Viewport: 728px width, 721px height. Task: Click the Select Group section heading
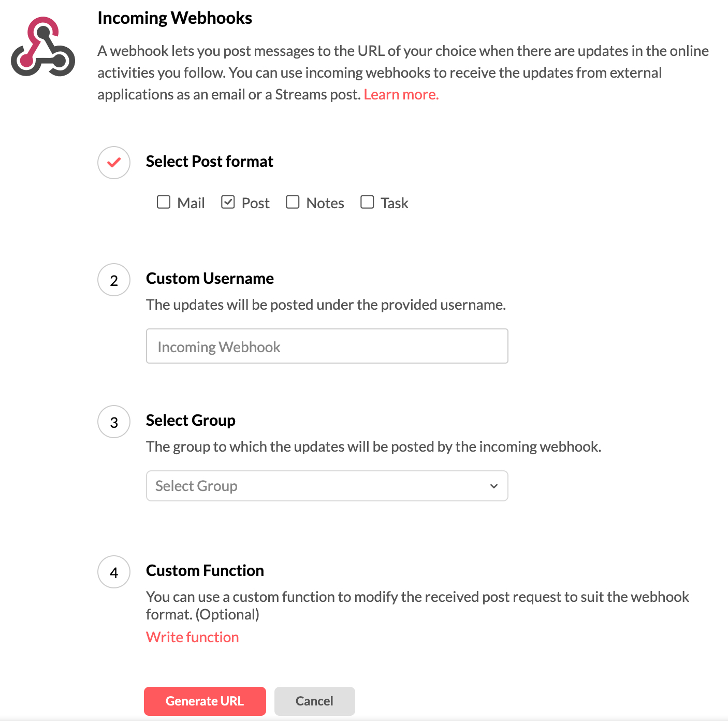click(191, 421)
